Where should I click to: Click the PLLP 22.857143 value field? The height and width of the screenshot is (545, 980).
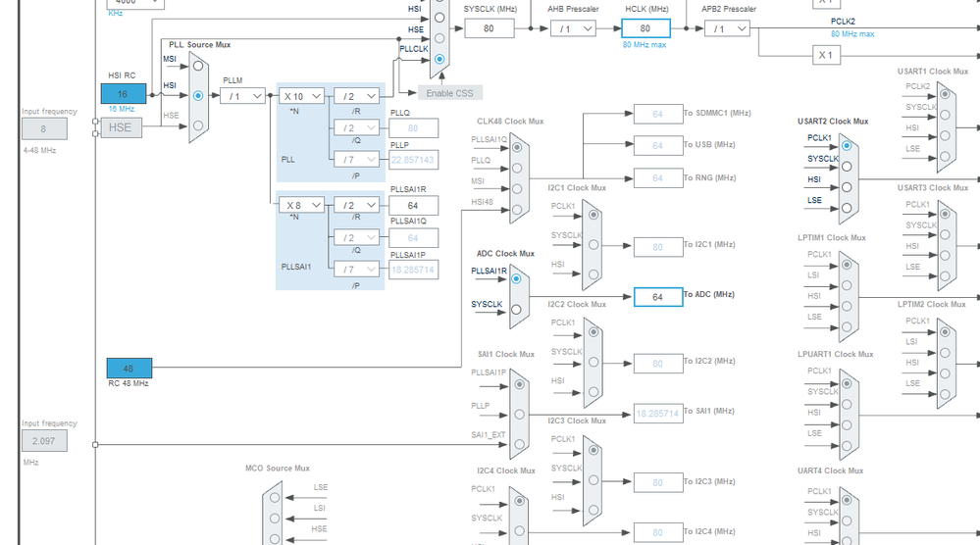click(413, 160)
